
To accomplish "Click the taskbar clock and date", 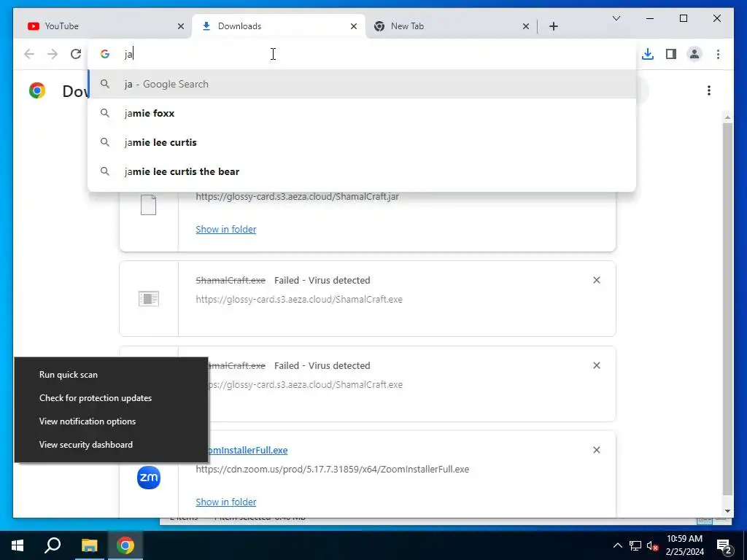I will click(x=684, y=545).
